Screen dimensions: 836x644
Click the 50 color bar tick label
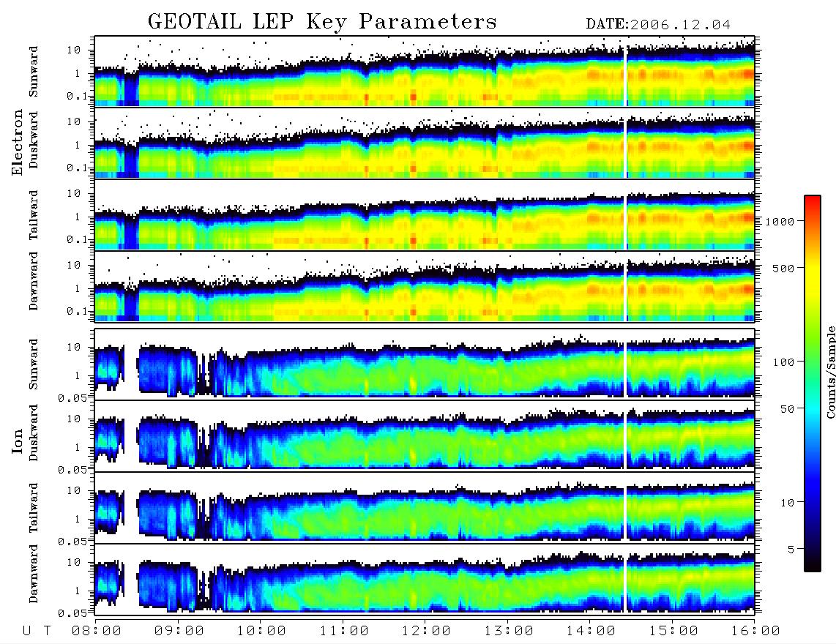(788, 409)
